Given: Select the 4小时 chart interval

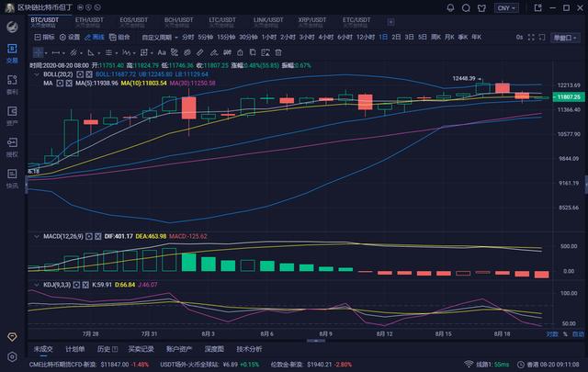Looking at the screenshot, I should click(x=325, y=37).
